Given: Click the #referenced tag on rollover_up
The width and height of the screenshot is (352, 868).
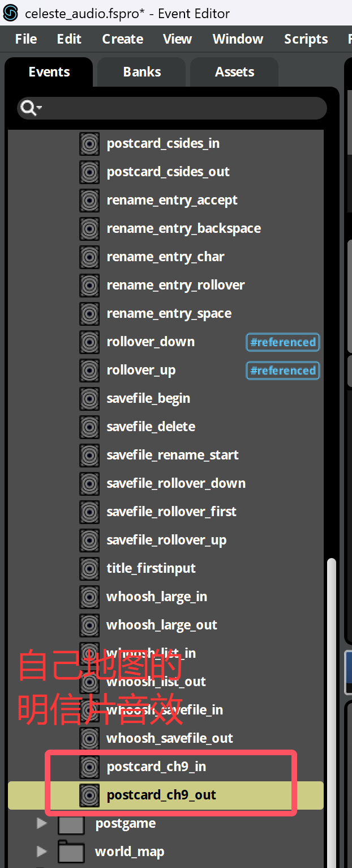Looking at the screenshot, I should click(283, 371).
